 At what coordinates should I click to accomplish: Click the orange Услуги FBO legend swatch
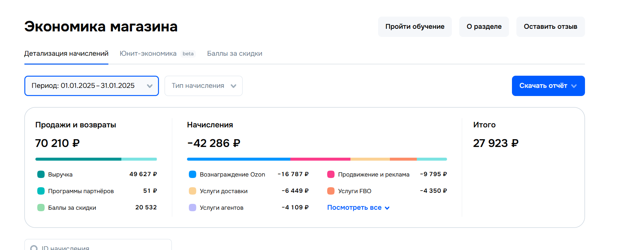point(331,191)
